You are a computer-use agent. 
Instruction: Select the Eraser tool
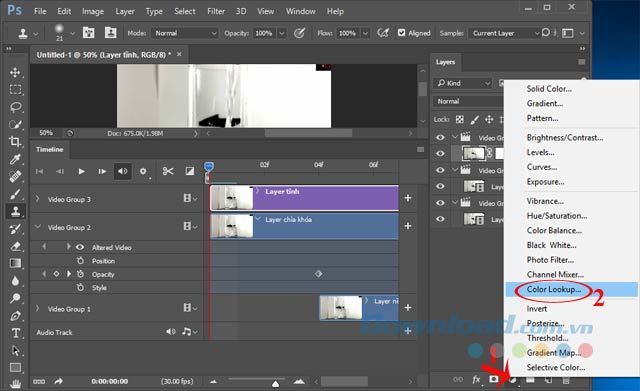pyautogui.click(x=16, y=246)
